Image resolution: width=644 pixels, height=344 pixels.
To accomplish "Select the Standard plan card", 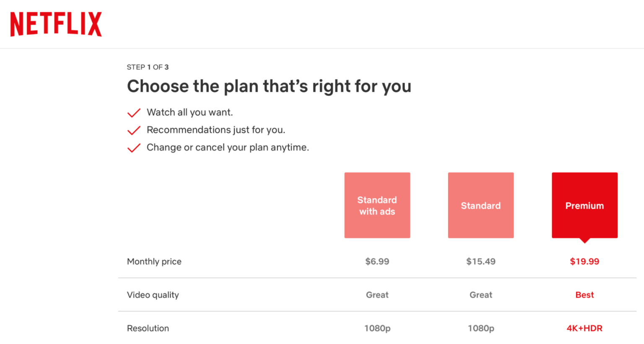I will (480, 205).
